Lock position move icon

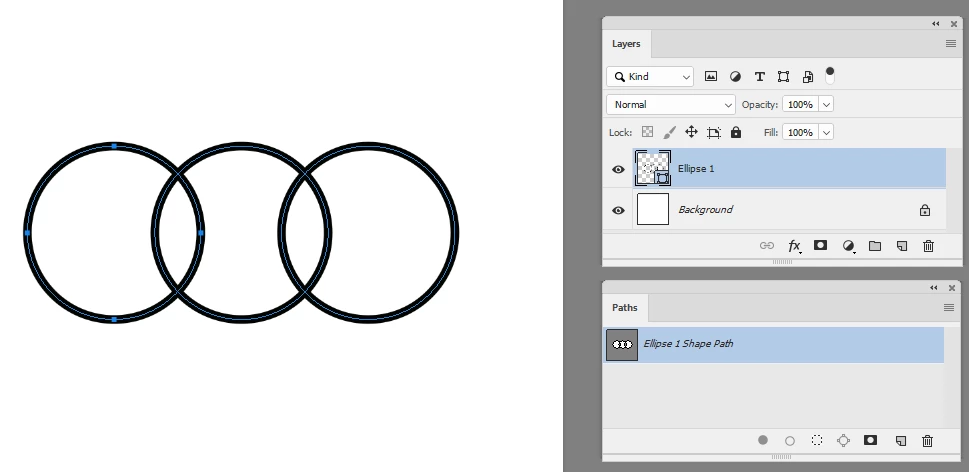pyautogui.click(x=692, y=132)
